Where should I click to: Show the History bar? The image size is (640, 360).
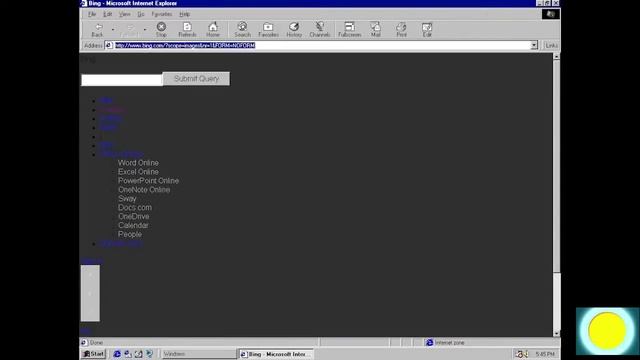click(x=294, y=30)
